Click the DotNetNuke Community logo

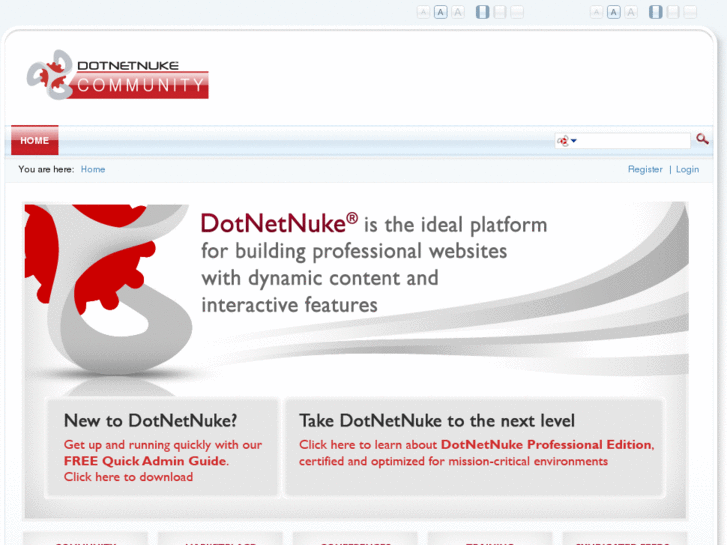(118, 75)
